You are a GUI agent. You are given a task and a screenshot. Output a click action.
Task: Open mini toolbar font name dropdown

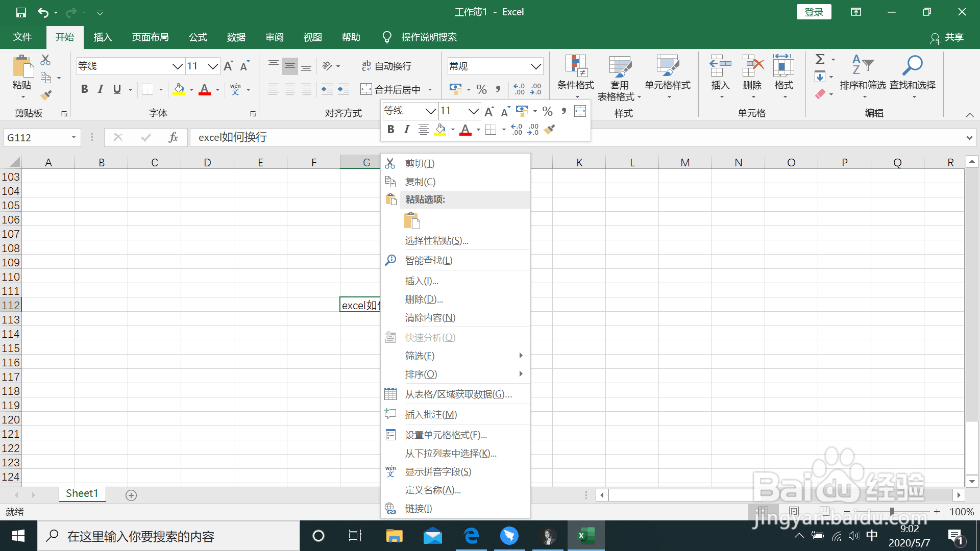point(430,111)
